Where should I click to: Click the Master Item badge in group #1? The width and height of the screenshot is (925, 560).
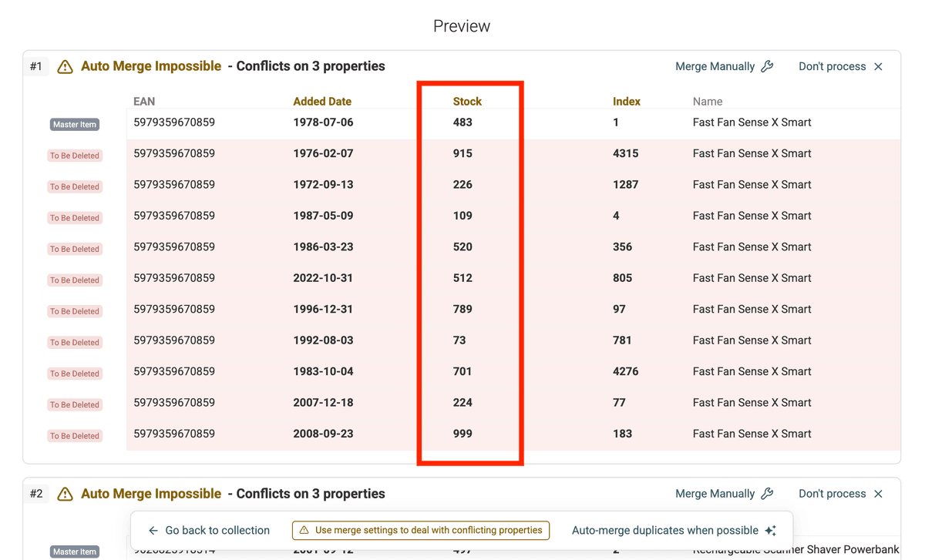coord(75,124)
